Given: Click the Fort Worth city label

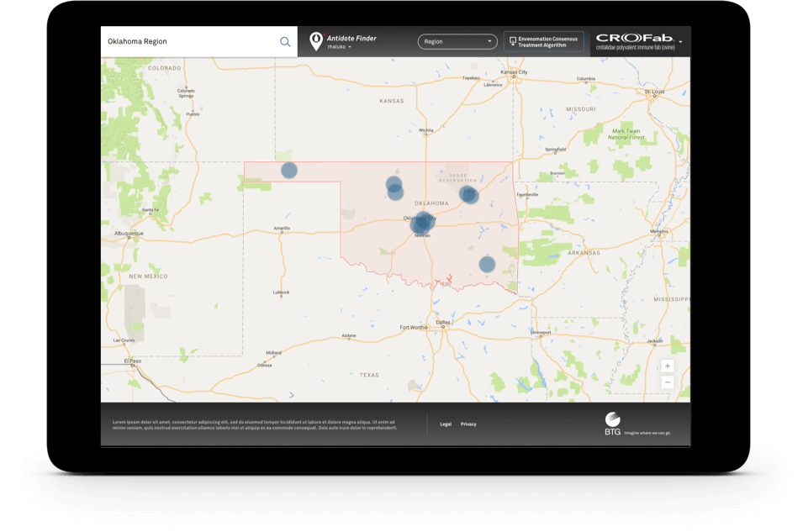Looking at the screenshot, I should 412,327.
